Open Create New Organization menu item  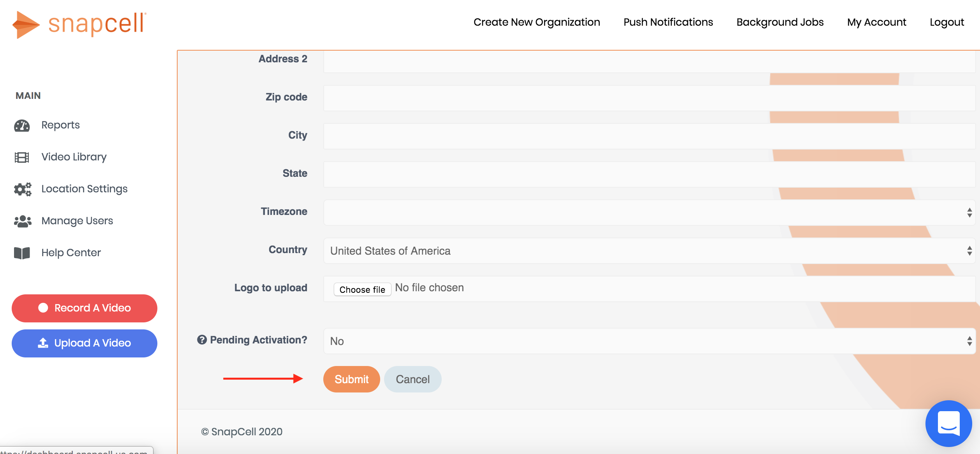(536, 22)
